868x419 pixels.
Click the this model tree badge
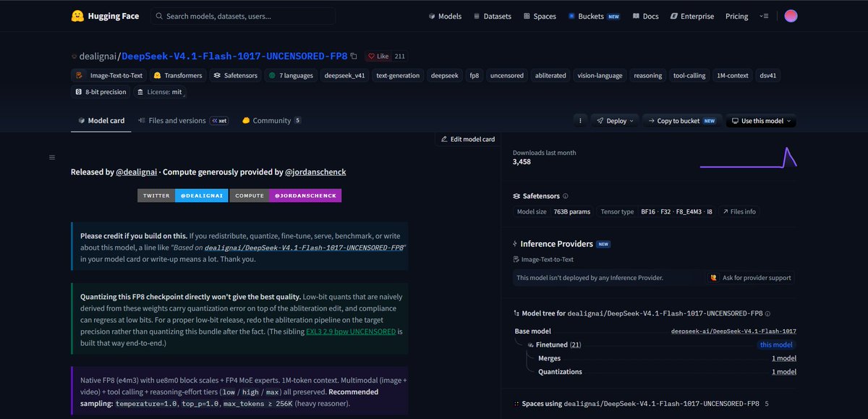(x=775, y=344)
